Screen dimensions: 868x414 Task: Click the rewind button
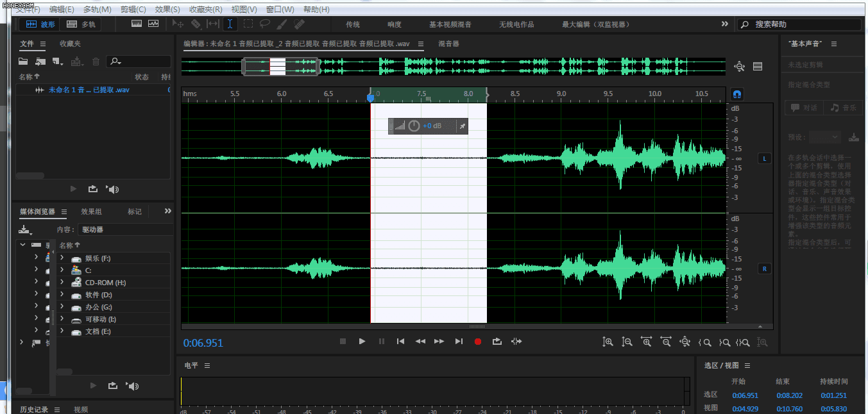(420, 342)
